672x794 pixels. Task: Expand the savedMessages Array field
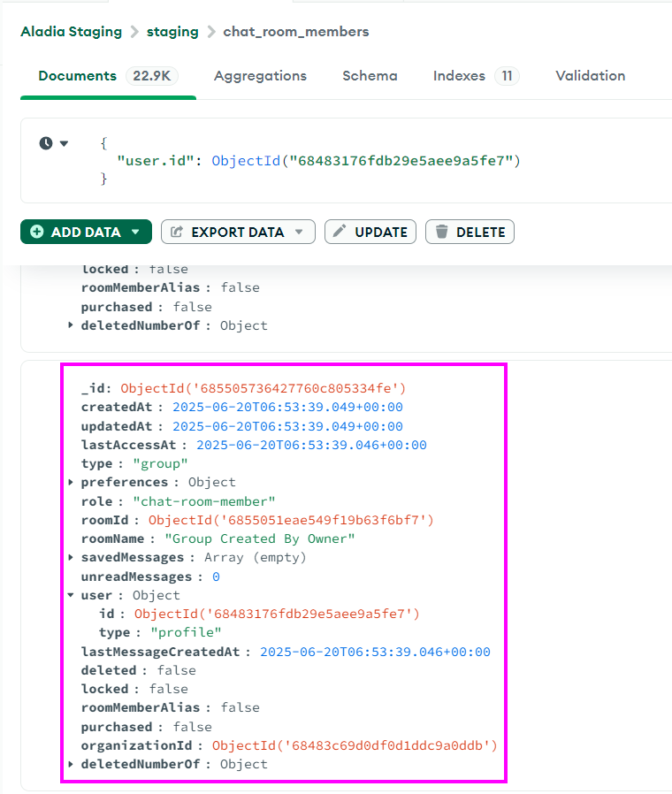pos(71,557)
